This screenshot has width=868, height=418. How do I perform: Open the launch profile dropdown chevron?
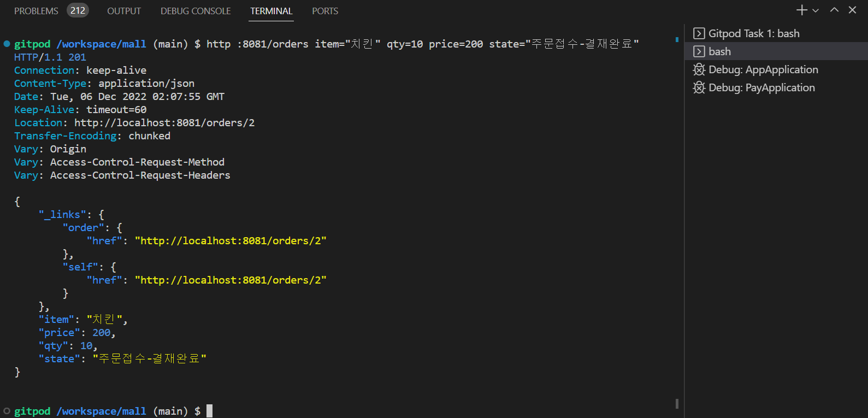tap(816, 10)
